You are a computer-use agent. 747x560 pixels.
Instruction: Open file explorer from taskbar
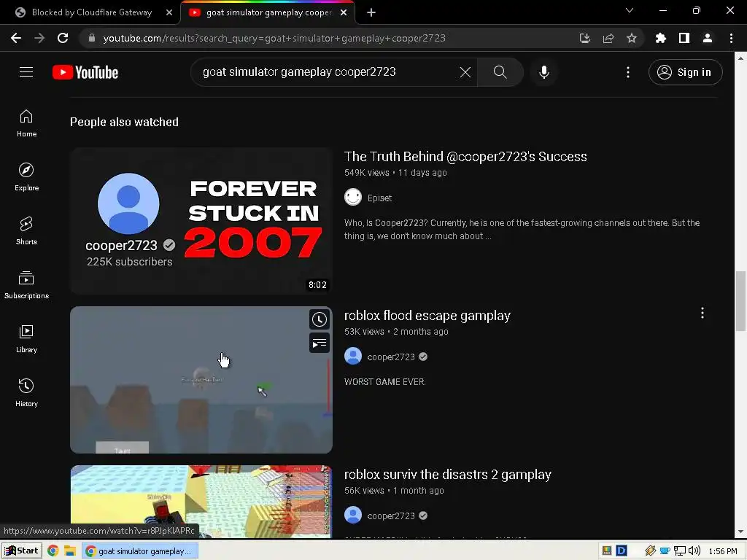click(70, 551)
